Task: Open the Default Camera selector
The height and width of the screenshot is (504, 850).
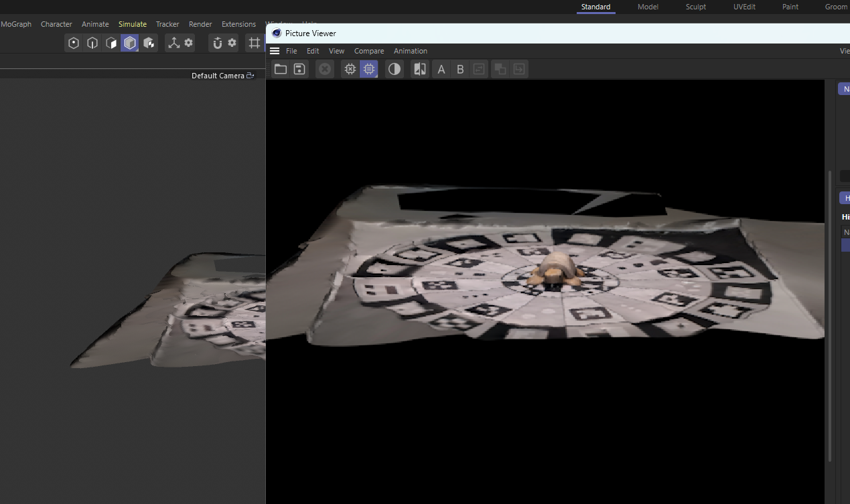Action: 223,75
